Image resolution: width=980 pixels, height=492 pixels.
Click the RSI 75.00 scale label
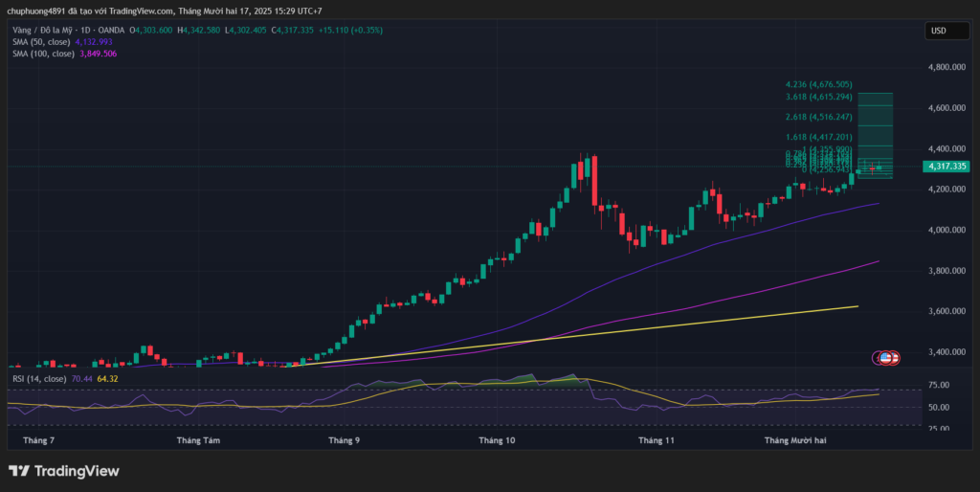pos(939,386)
